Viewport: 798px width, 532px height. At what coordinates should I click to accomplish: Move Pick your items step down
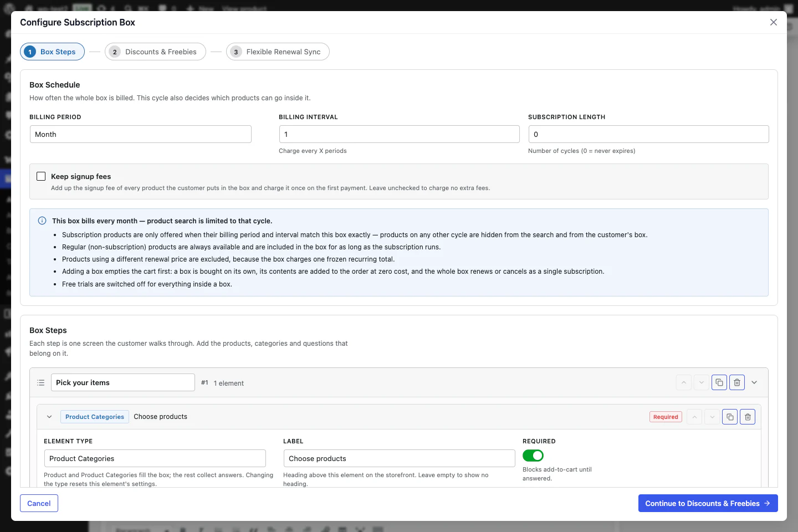(702, 382)
